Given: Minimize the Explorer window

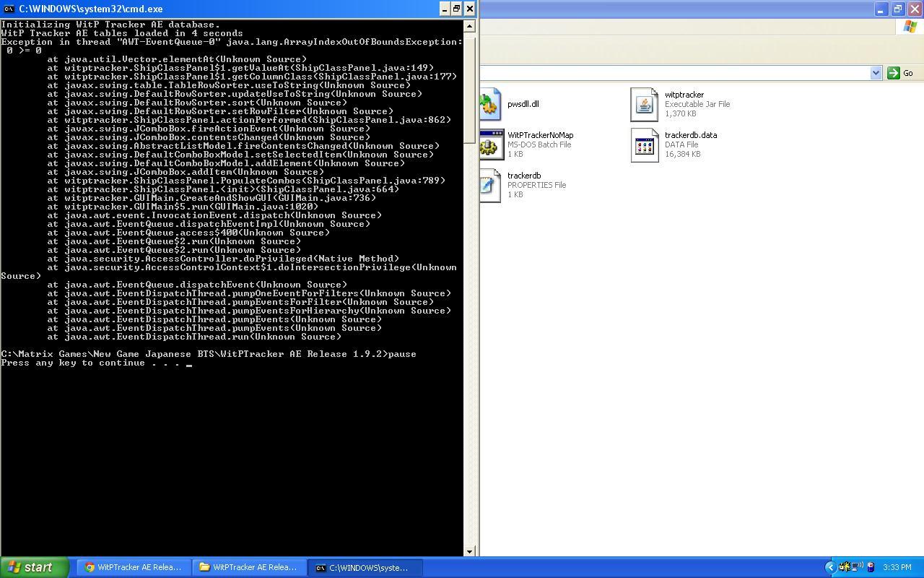Looking at the screenshot, I should click(x=881, y=9).
